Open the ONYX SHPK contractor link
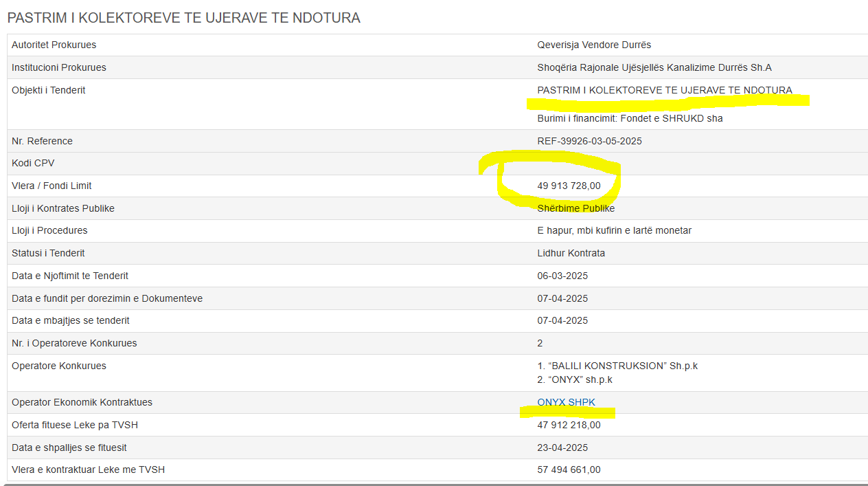Viewport: 868px width, 486px height. point(566,402)
